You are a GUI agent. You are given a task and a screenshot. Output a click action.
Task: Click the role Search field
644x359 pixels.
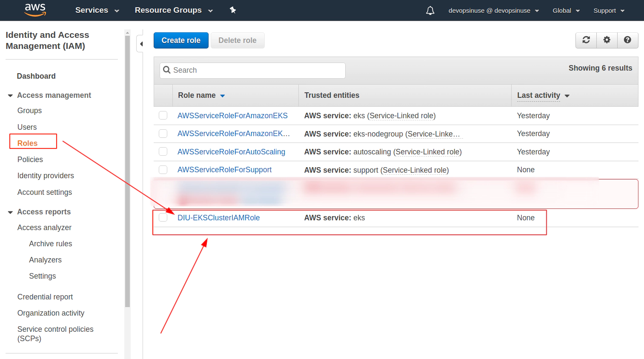[x=252, y=70]
